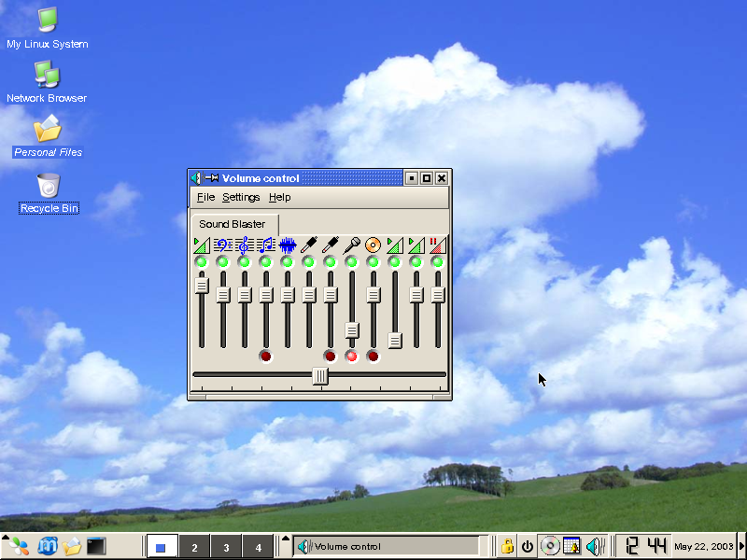
Task: Click the audio plug icon beside the waveform icon
Action: pyautogui.click(x=309, y=245)
